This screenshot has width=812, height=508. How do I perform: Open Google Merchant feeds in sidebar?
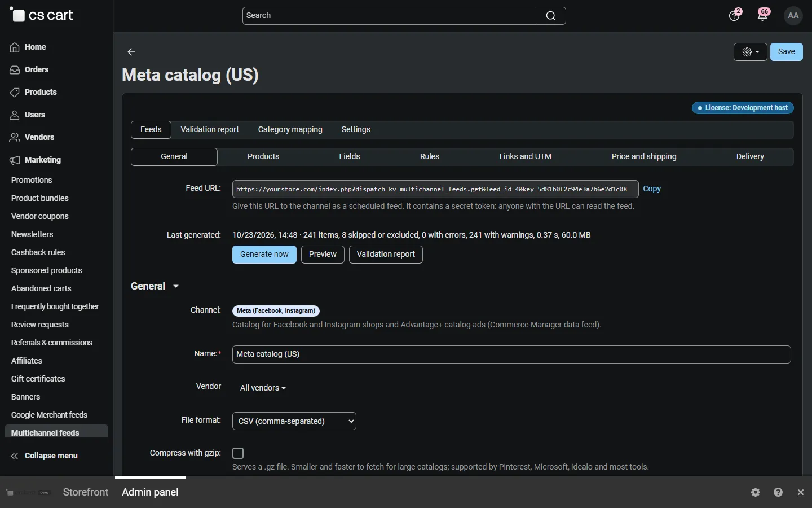pyautogui.click(x=49, y=415)
